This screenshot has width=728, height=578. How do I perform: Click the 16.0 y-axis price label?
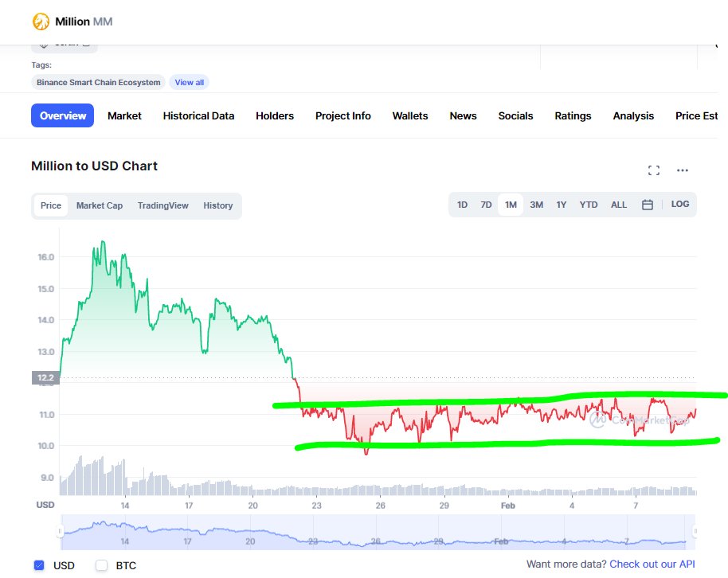46,257
